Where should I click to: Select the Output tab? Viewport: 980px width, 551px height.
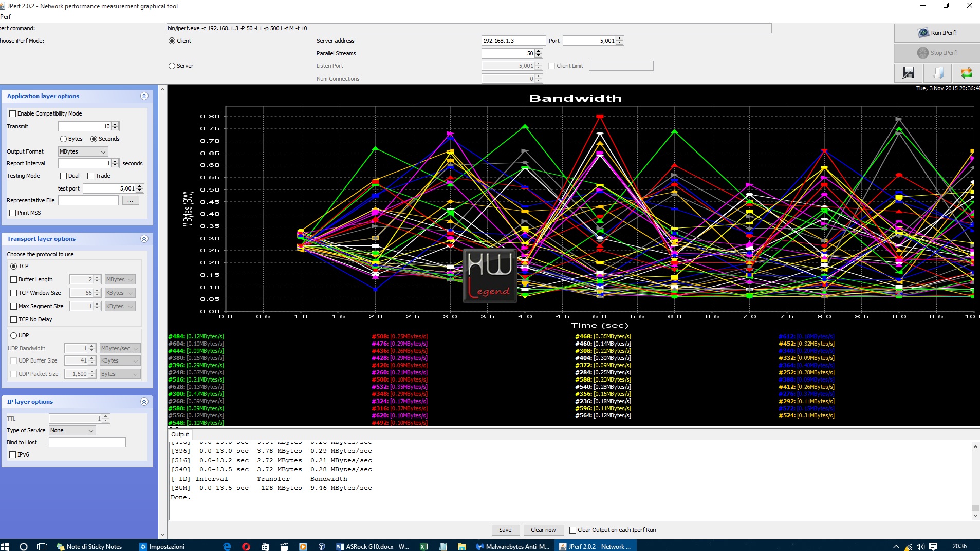click(x=180, y=434)
